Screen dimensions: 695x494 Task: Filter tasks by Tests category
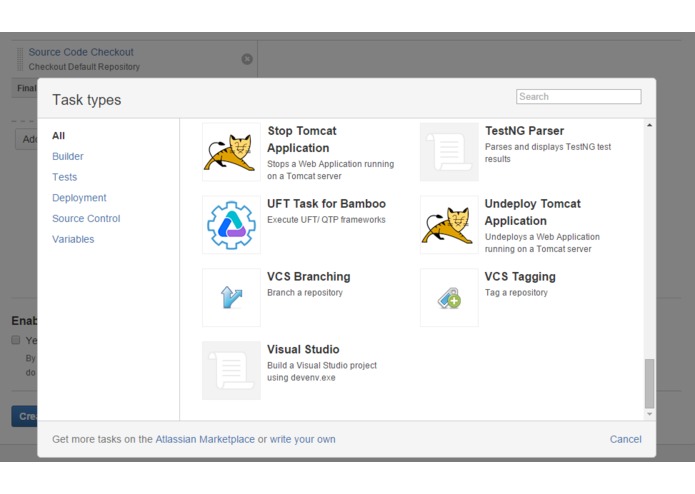65,177
